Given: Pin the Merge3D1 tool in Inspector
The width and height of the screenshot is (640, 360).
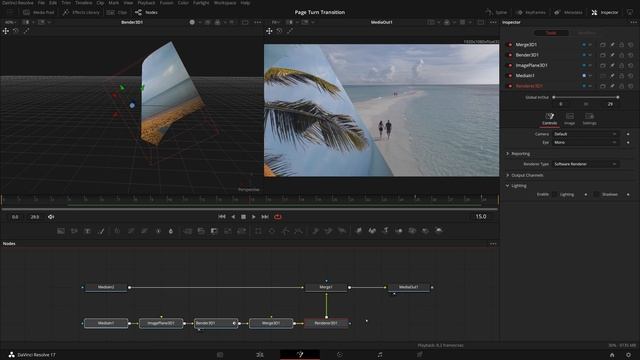Looking at the screenshot, I should [x=612, y=44].
